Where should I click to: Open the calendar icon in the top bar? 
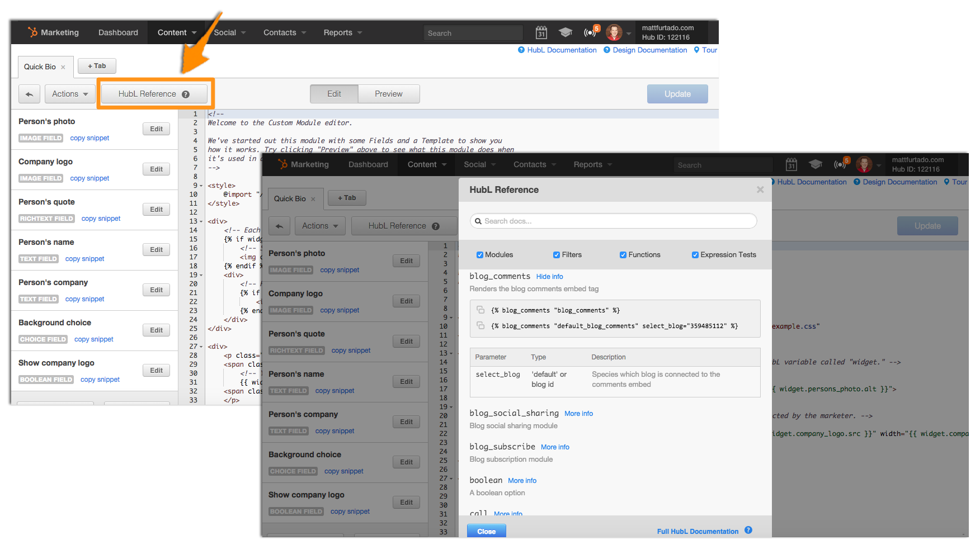pos(541,32)
